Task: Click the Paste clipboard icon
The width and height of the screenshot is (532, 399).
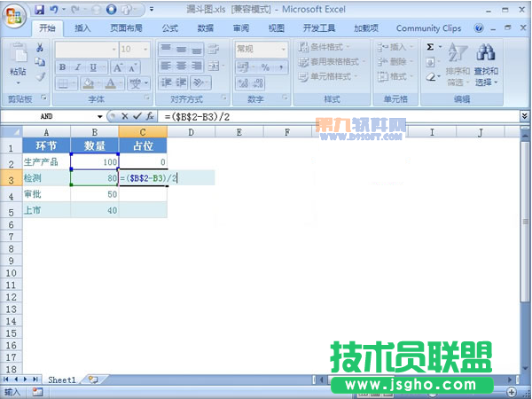Action: point(19,52)
